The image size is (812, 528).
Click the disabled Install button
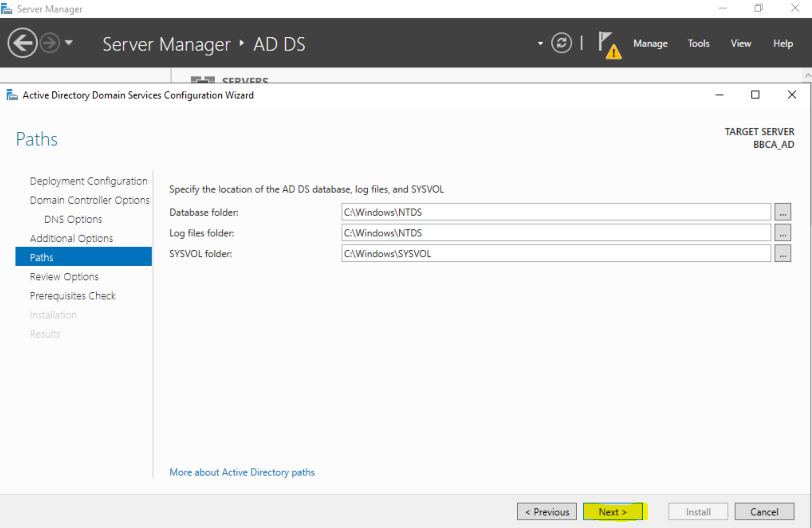pyautogui.click(x=698, y=512)
